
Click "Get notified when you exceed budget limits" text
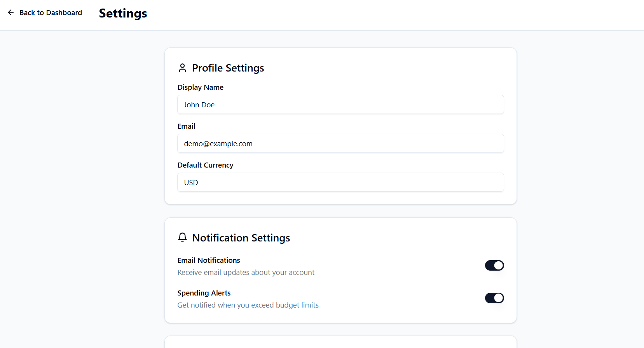248,305
